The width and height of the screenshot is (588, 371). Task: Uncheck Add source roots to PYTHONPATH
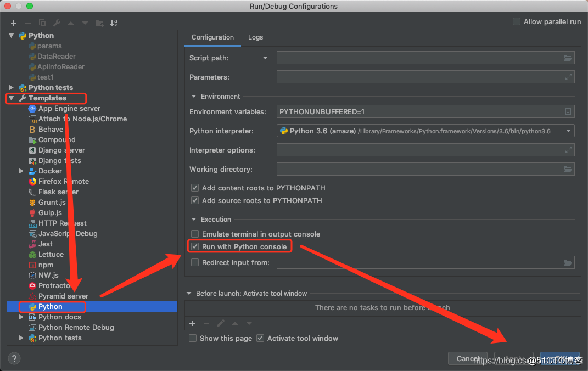tap(194, 200)
